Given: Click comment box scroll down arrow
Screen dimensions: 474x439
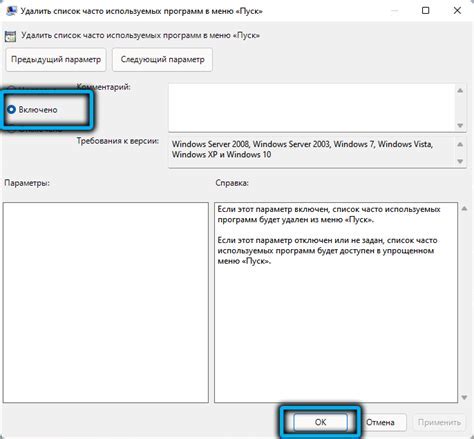Looking at the screenshot, I should (460, 125).
